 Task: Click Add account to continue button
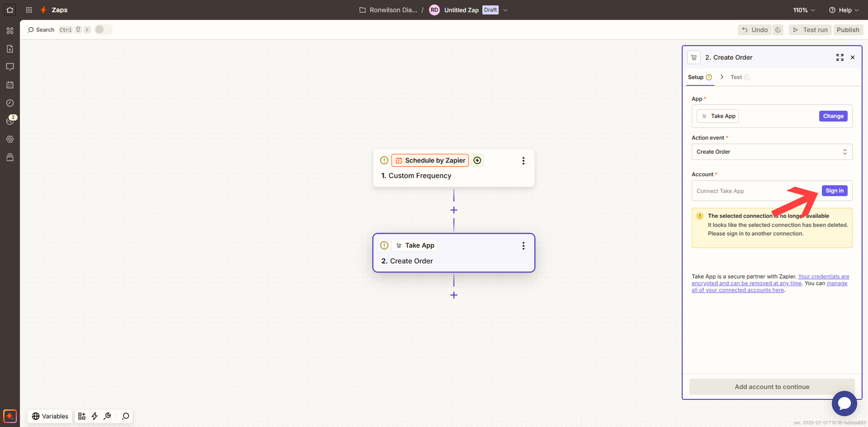point(772,387)
